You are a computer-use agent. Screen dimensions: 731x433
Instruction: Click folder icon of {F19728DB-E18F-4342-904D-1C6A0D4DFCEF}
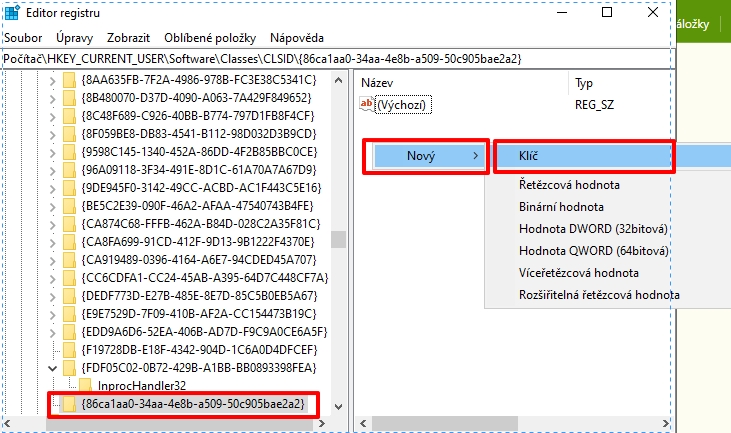pyautogui.click(x=69, y=350)
